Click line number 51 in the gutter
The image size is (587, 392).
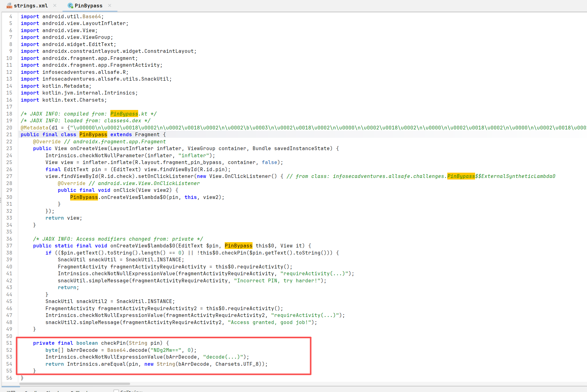(x=9, y=343)
